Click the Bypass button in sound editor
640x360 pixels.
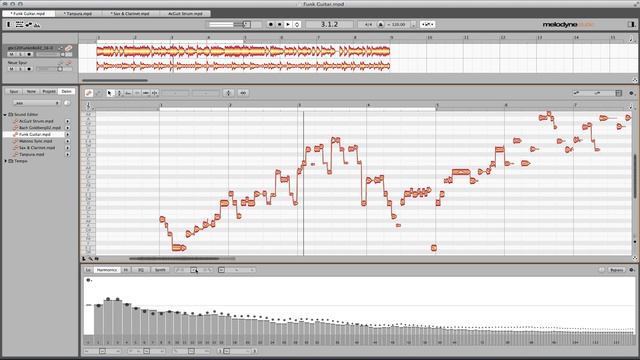(616, 270)
